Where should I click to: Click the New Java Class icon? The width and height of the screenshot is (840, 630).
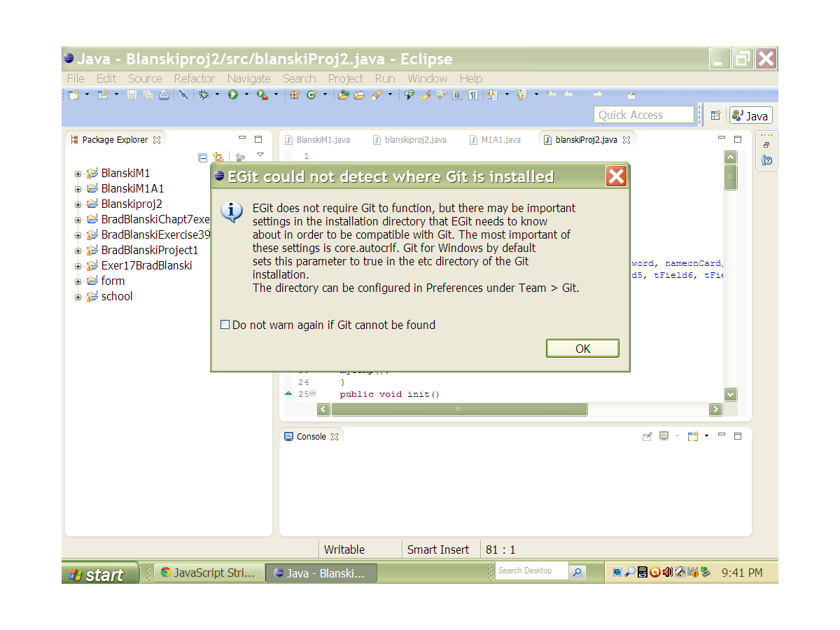(311, 94)
